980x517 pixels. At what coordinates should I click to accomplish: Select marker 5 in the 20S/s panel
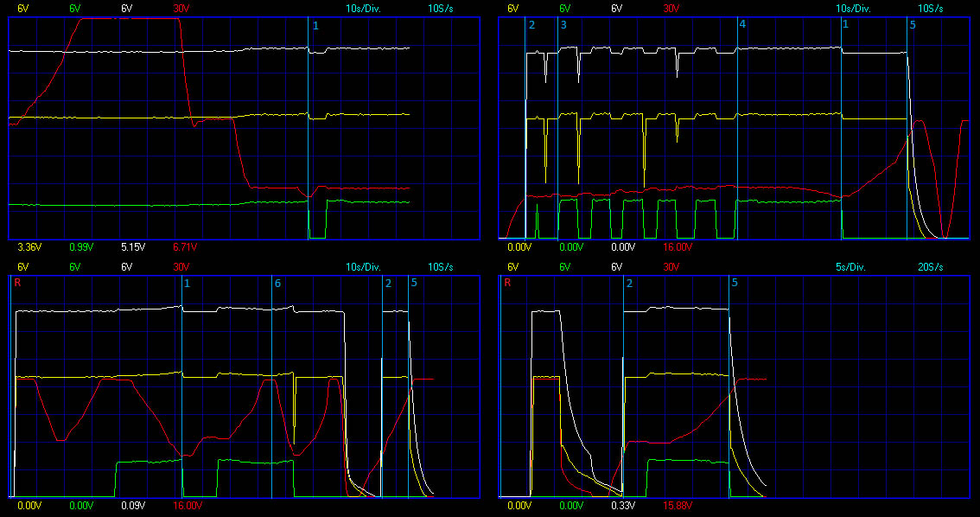tap(735, 284)
